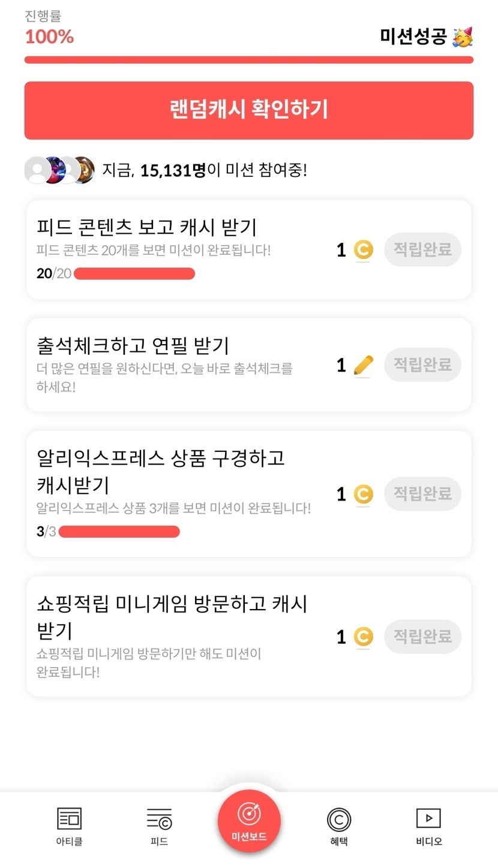The width and height of the screenshot is (498, 868).
Task: Click the 3/3 알리익스프레스 progress bar
Action: pyautogui.click(x=119, y=532)
